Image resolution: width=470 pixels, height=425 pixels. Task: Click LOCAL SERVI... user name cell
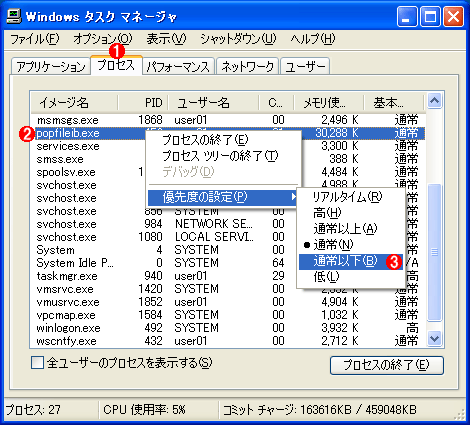214,237
